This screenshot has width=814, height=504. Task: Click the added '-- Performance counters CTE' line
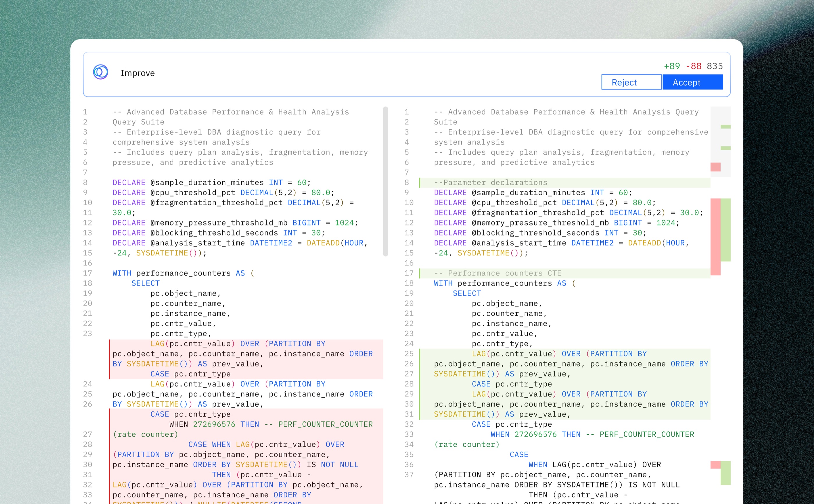click(x=565, y=273)
